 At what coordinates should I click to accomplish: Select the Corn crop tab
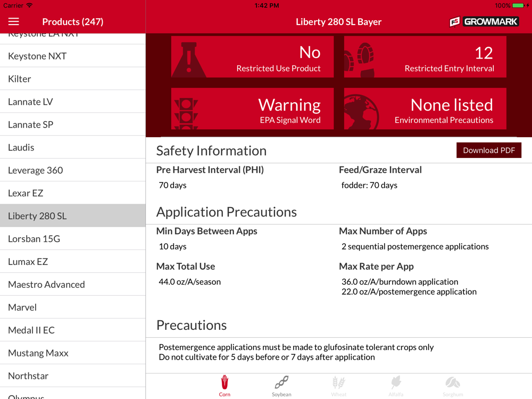pos(225,386)
